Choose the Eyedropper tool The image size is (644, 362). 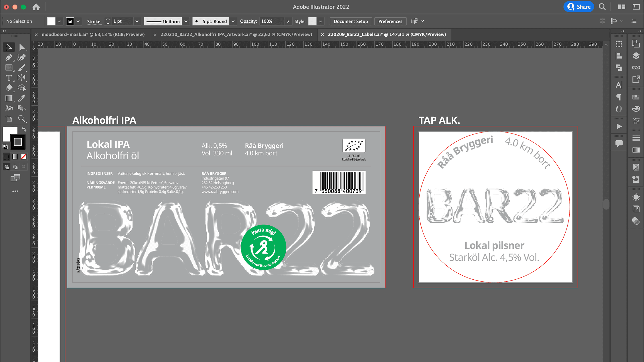[x=22, y=98]
